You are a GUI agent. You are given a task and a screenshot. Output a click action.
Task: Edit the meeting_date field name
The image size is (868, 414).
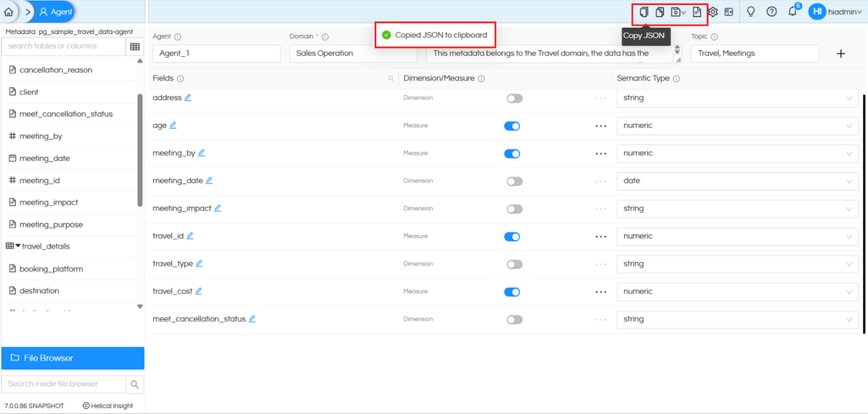(x=209, y=180)
